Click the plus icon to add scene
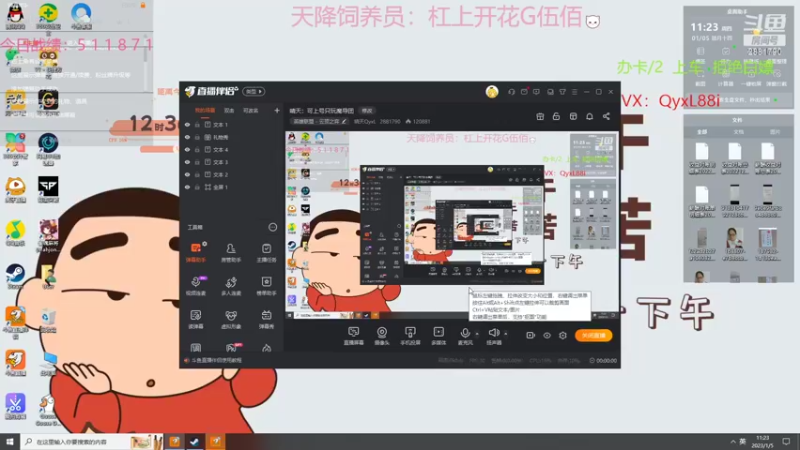This screenshot has height=450, width=800. pos(277,110)
